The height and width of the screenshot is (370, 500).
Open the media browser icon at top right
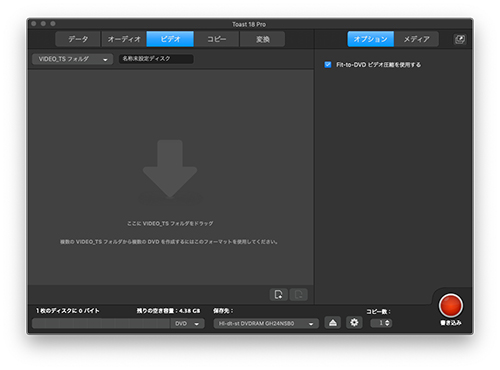[460, 39]
